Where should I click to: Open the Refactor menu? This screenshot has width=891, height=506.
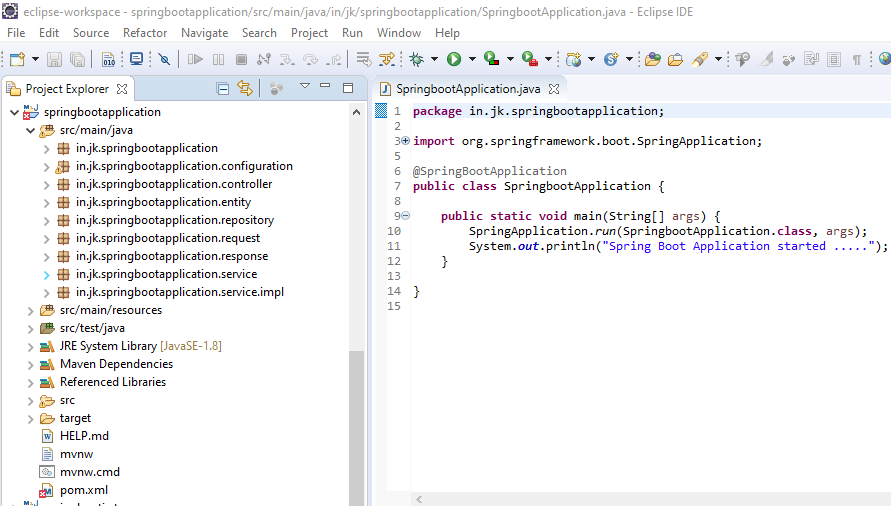coord(145,33)
